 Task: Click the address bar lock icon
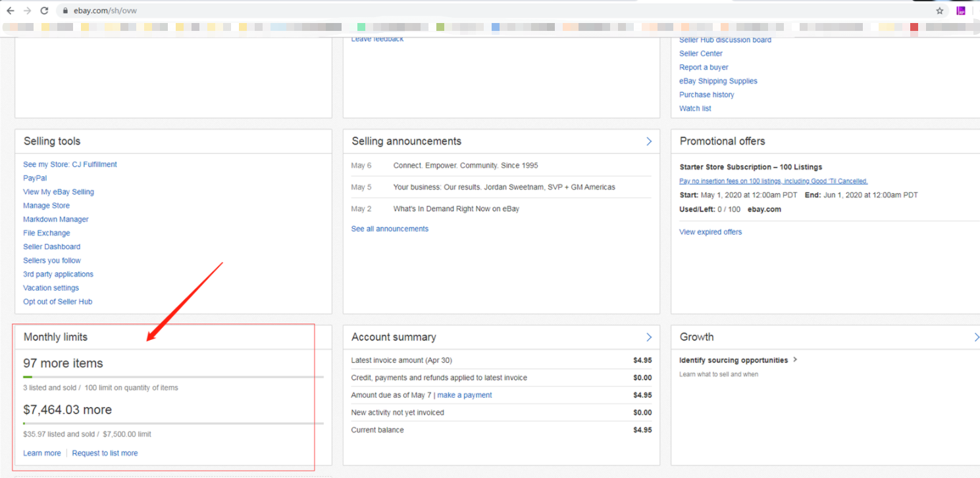coord(64,11)
